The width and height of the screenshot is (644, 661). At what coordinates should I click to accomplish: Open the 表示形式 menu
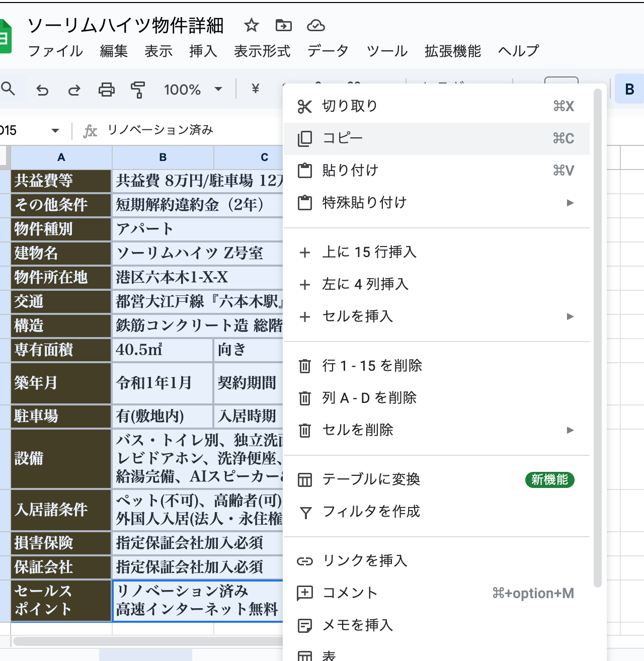[262, 51]
